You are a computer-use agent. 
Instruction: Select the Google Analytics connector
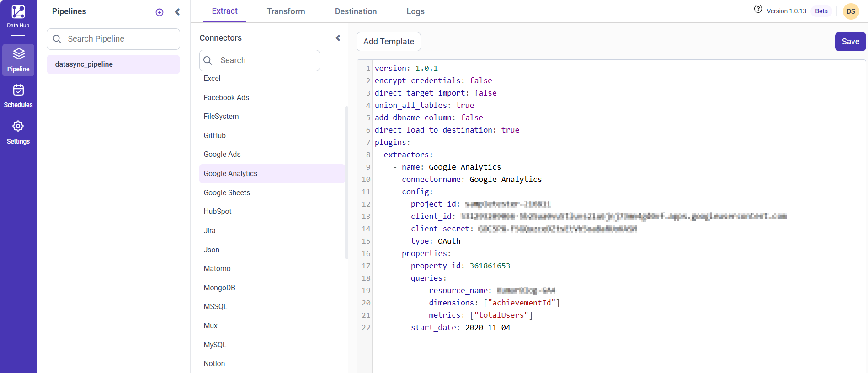(x=272, y=174)
